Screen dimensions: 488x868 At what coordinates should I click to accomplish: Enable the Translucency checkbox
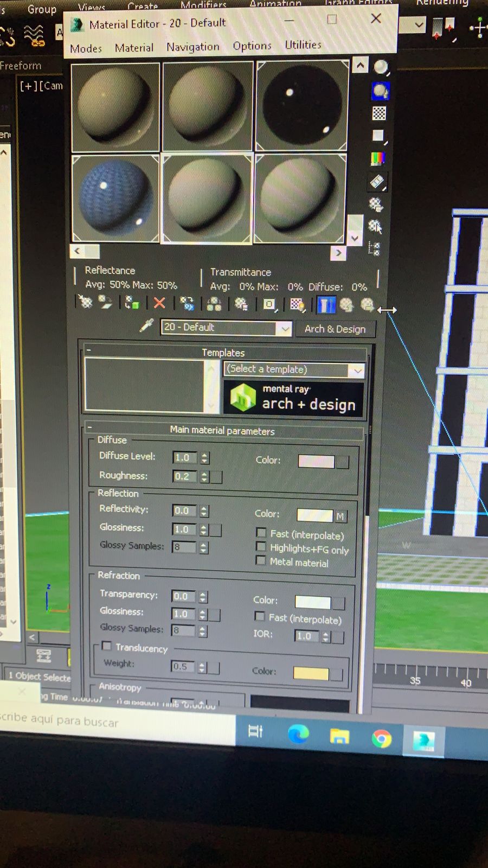point(107,646)
